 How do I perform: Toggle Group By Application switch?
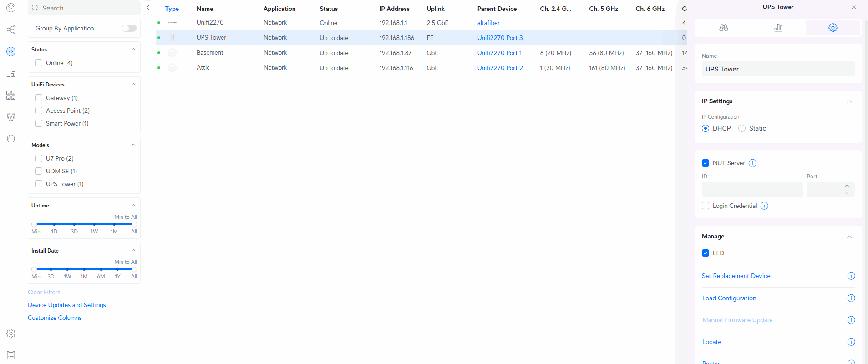[x=129, y=28]
